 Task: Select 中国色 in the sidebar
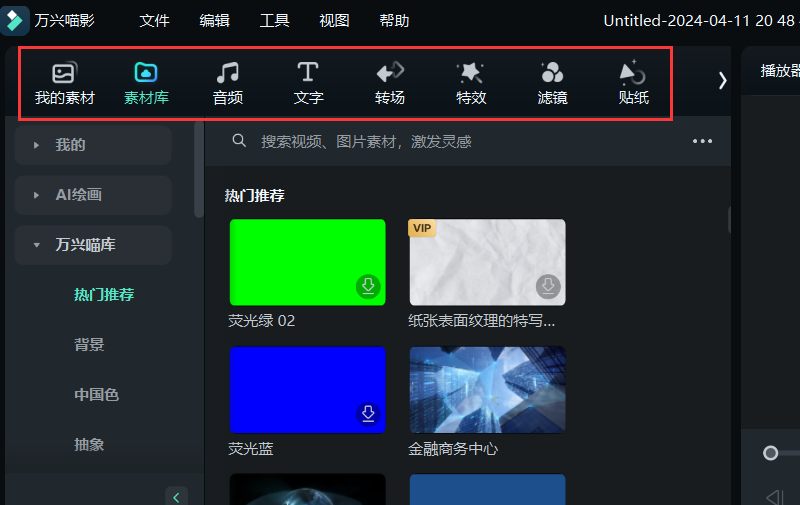(96, 394)
